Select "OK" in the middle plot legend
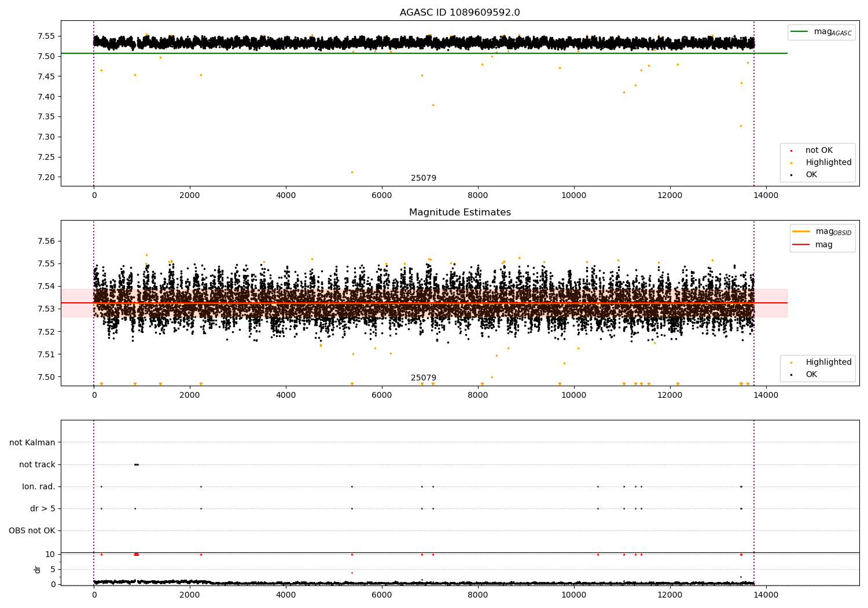Image resolution: width=868 pixels, height=608 pixels. (x=804, y=375)
